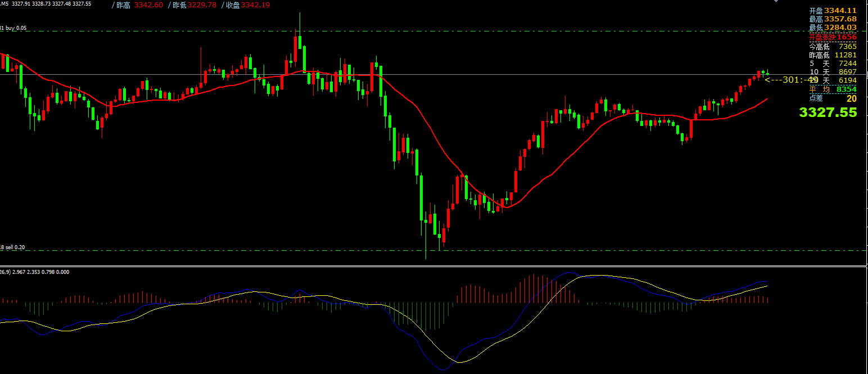This screenshot has height=374, width=868.
Task: Select the sell 0.20 order line label
Action: [x=14, y=247]
